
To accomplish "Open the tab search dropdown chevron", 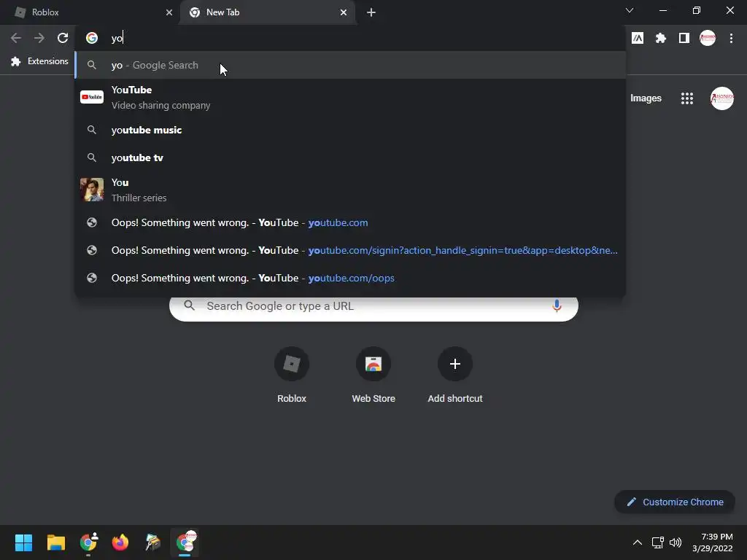I will 630,10.
